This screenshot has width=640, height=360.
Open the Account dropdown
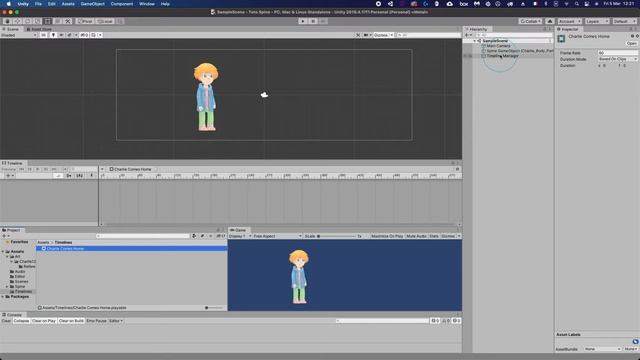(569, 21)
